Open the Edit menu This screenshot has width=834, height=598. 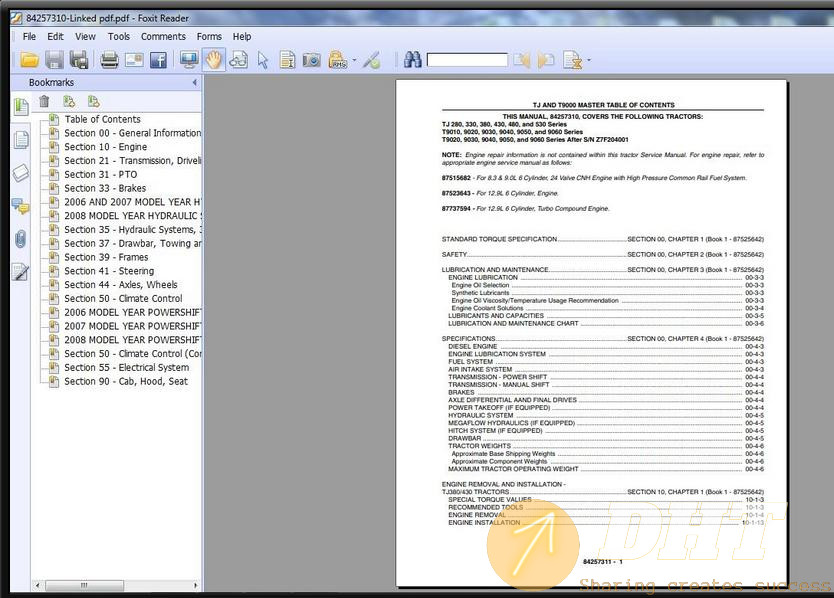55,36
